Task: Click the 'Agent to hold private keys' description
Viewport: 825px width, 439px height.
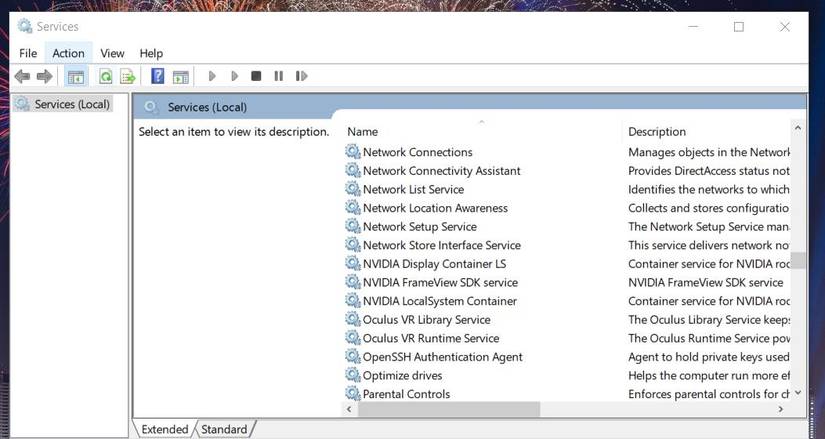Action: point(709,357)
